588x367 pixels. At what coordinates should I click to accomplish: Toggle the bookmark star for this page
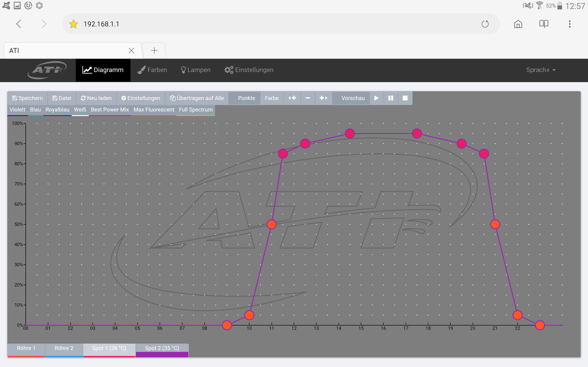coord(73,24)
